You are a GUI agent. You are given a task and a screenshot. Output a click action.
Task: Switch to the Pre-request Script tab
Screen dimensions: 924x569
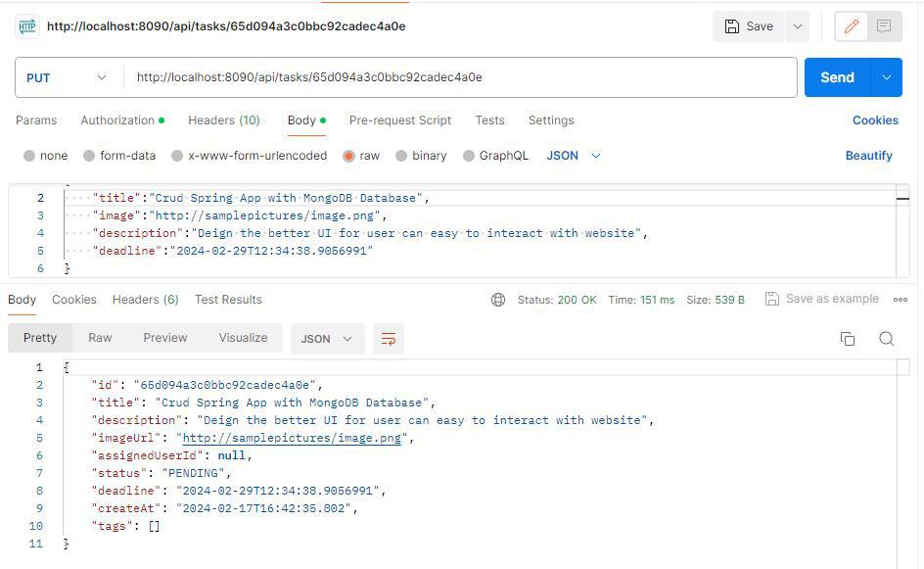click(399, 120)
